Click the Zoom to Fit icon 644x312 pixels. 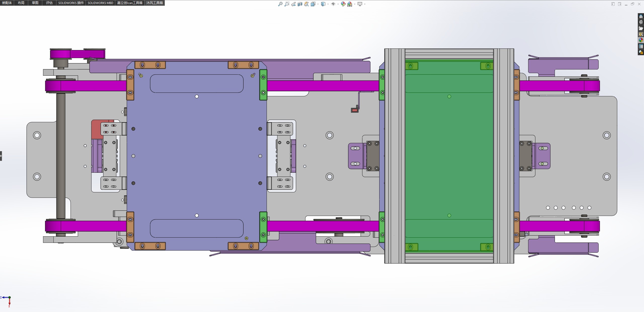pos(280,4)
